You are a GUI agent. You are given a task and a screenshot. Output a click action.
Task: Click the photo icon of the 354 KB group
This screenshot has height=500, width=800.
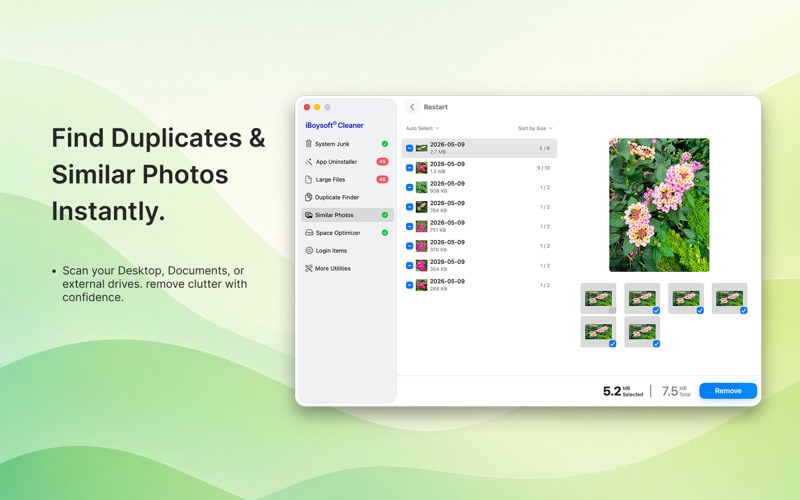[421, 265]
